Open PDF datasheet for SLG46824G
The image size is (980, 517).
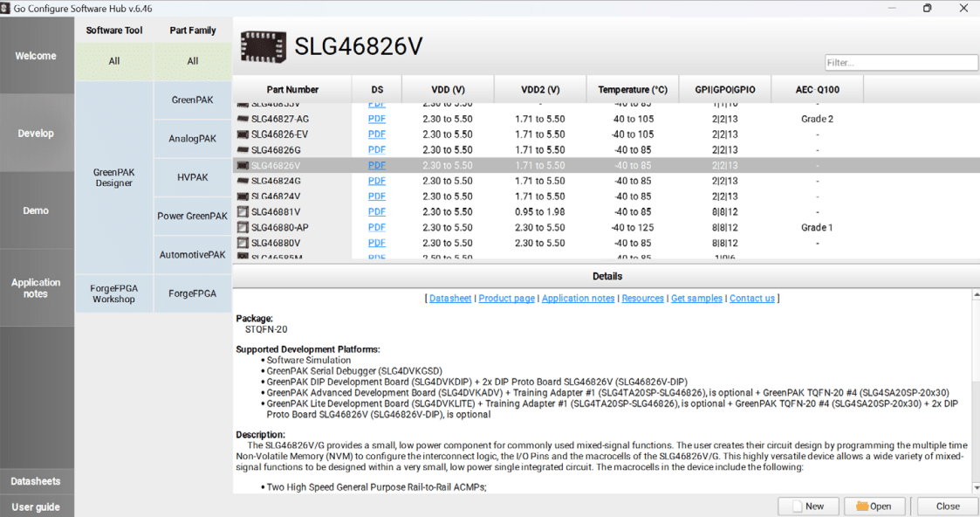[x=377, y=181]
